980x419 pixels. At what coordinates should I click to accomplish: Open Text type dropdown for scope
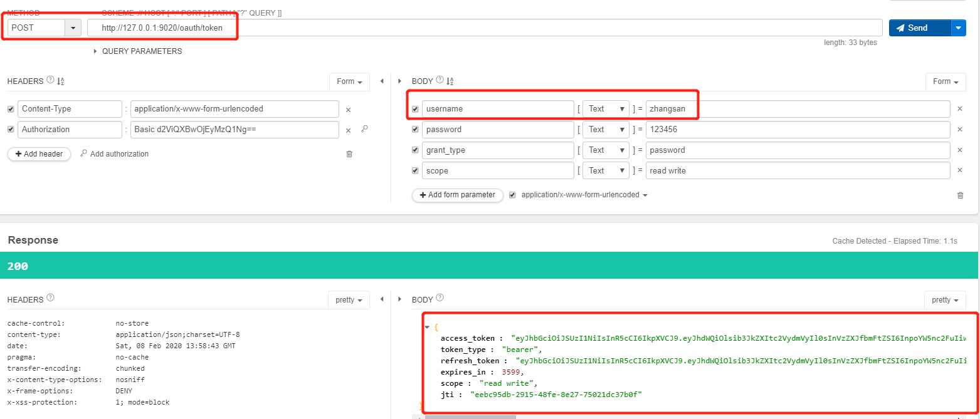[x=606, y=171]
